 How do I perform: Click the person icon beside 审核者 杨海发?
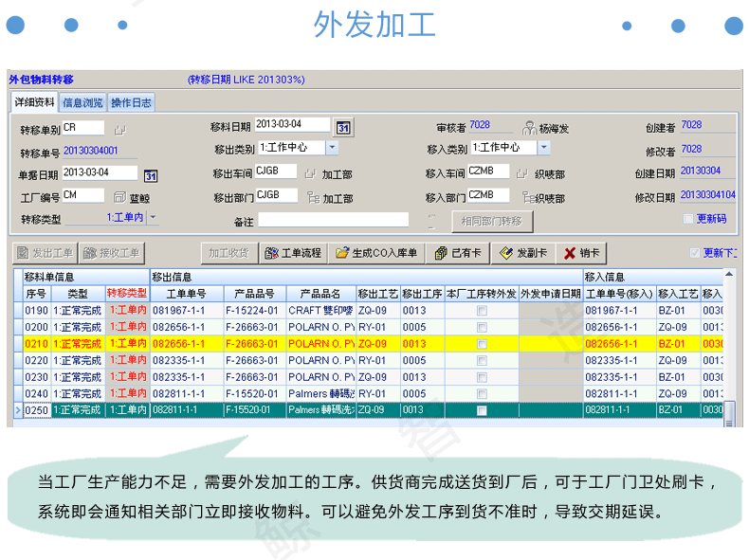(x=529, y=128)
